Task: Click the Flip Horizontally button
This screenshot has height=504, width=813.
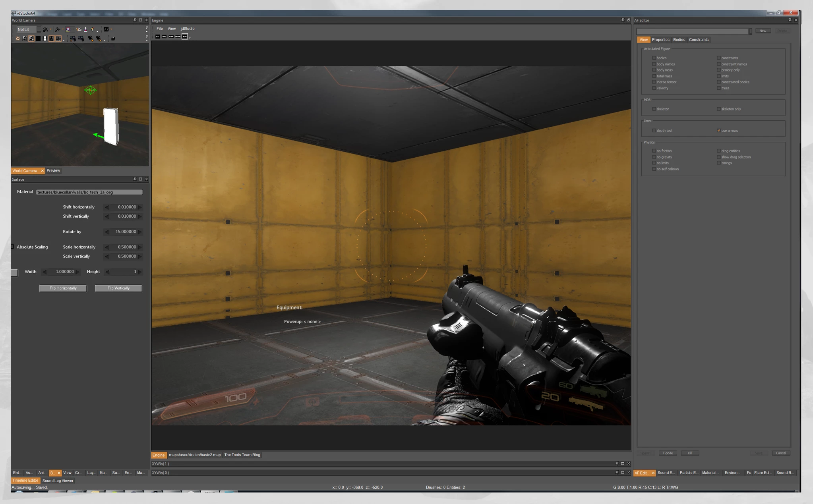Action: pyautogui.click(x=63, y=288)
